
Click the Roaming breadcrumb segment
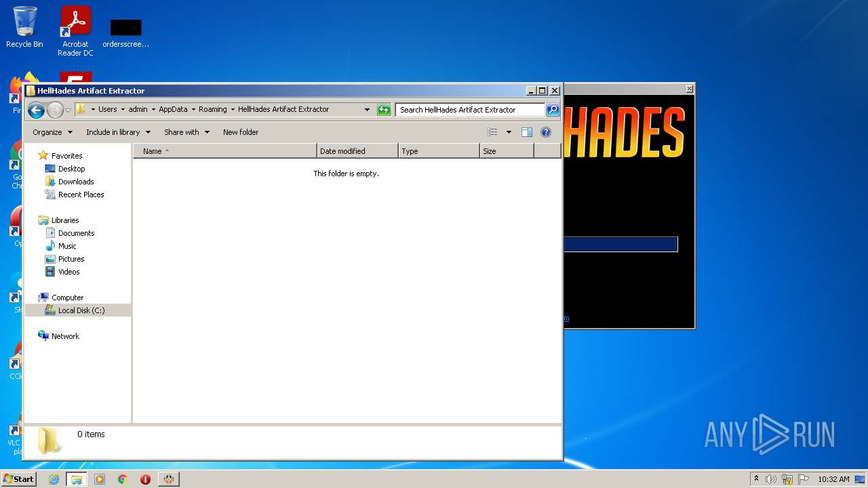point(213,109)
